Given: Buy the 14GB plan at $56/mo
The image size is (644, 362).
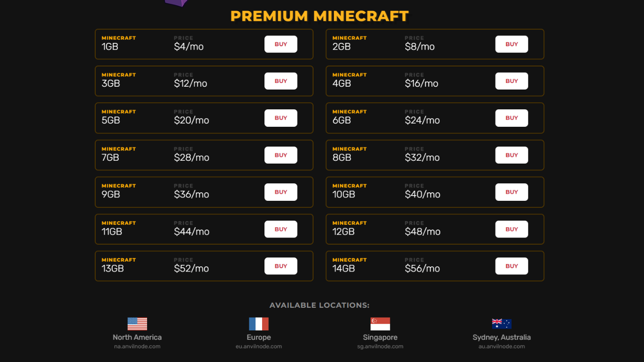Looking at the screenshot, I should pyautogui.click(x=512, y=266).
